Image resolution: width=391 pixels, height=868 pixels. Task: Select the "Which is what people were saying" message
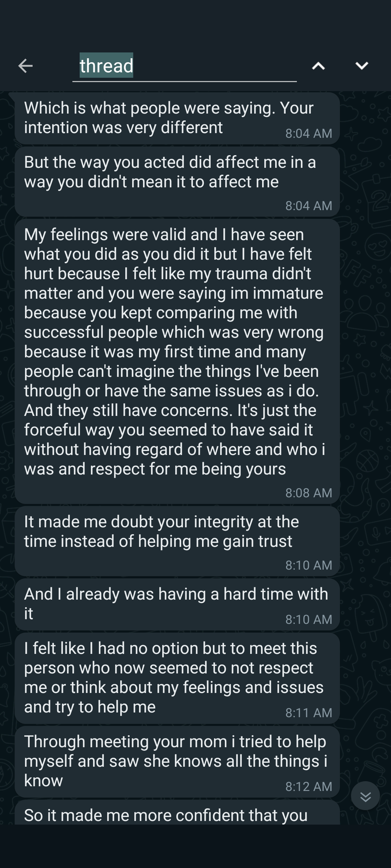coord(169,118)
